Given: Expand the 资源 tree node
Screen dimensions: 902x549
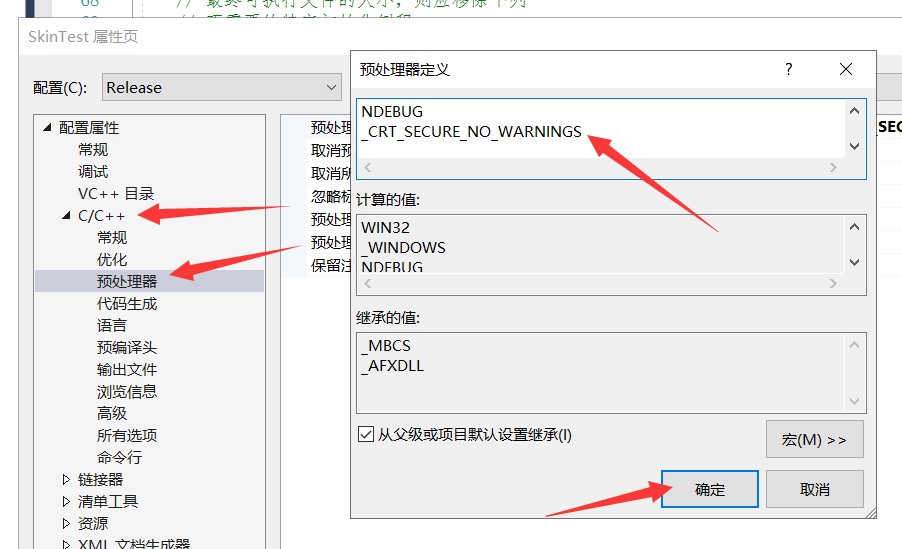Looking at the screenshot, I should click(66, 523).
